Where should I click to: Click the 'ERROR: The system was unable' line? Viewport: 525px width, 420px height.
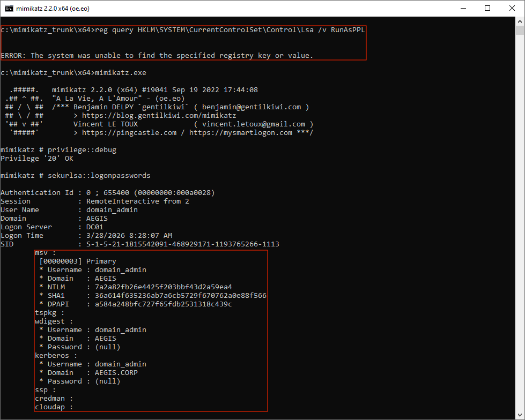click(x=157, y=56)
